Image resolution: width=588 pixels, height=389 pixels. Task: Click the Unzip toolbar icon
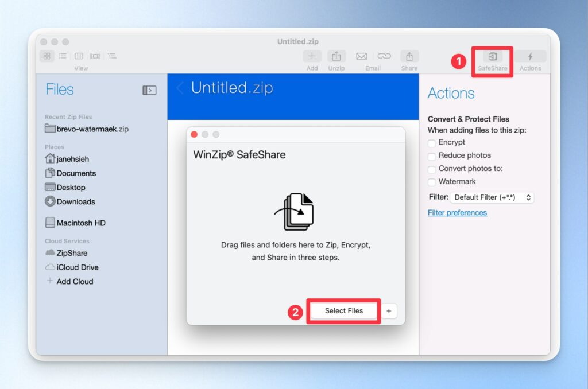(x=336, y=56)
